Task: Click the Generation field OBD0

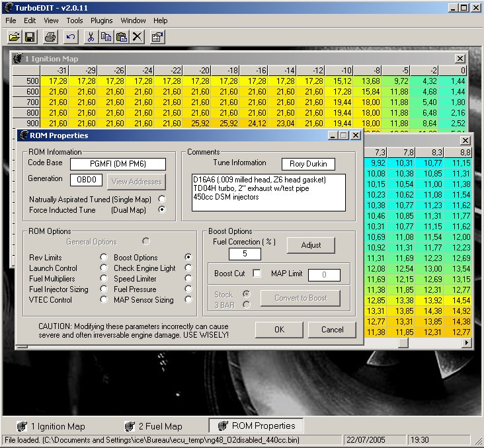Action: (86, 180)
